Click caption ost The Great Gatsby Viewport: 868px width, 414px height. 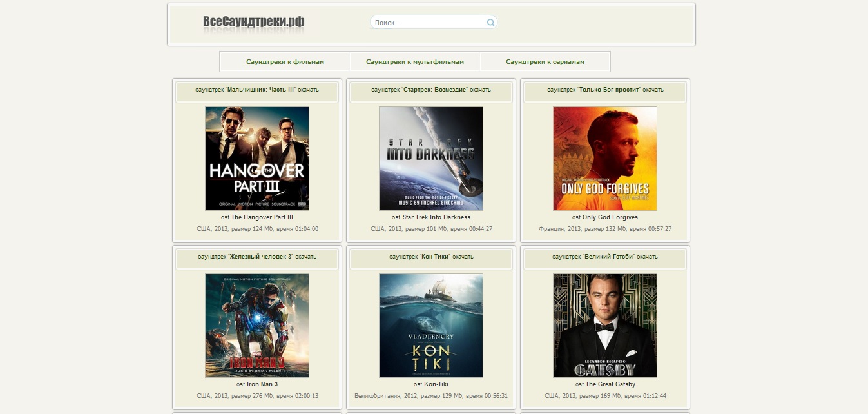(x=605, y=384)
